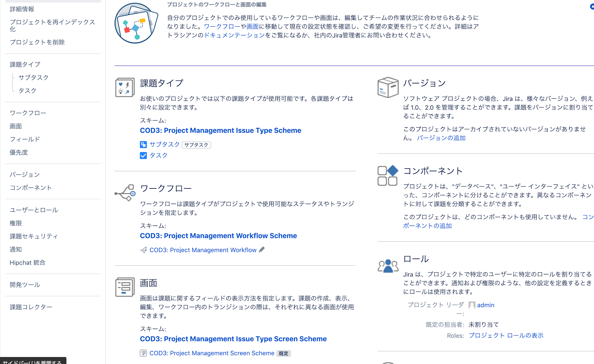Click the 既定 lozenge label
The image size is (594, 364).
(283, 353)
